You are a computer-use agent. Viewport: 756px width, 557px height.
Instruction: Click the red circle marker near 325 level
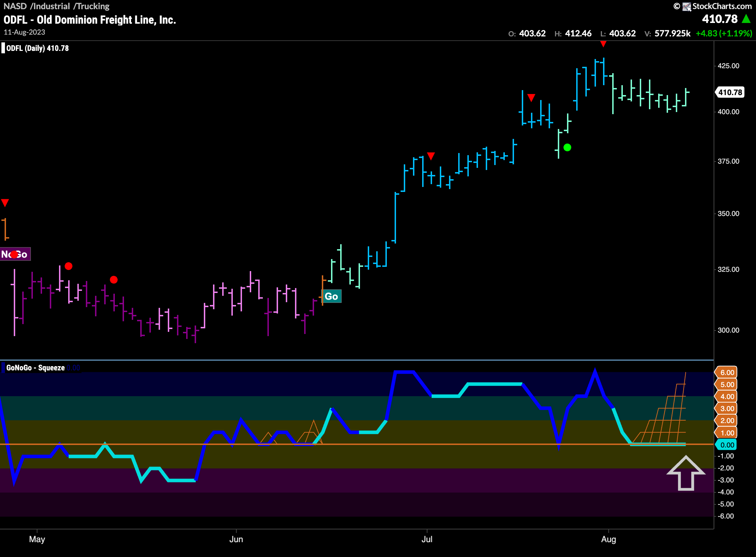click(69, 266)
